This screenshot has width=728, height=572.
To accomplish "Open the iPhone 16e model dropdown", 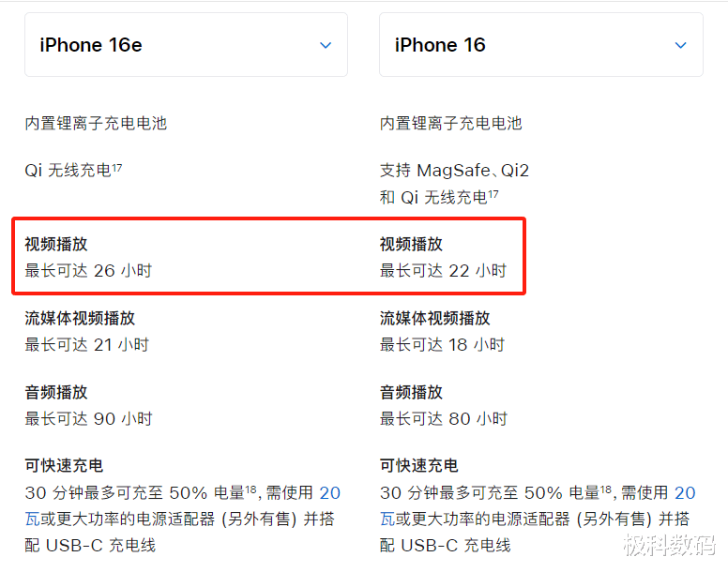I will pyautogui.click(x=186, y=45).
